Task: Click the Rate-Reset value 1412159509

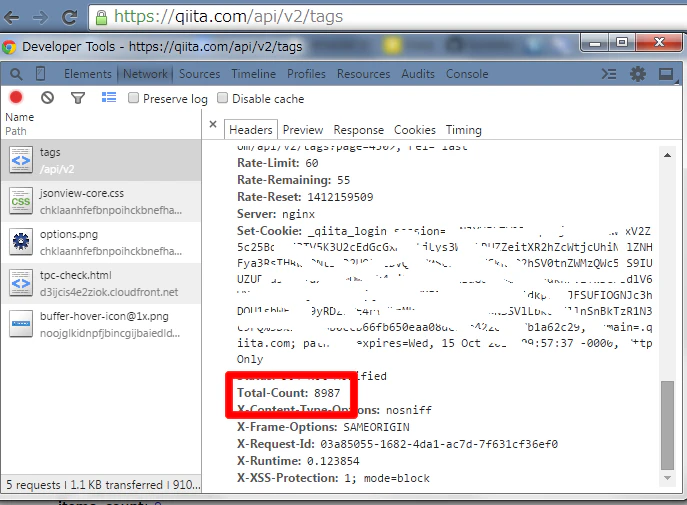Action: (340, 197)
